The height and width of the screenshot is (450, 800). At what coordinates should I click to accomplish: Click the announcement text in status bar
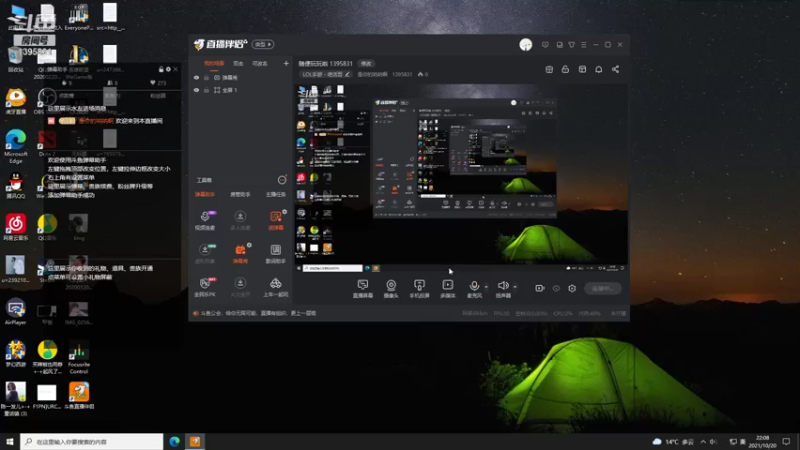[258, 313]
